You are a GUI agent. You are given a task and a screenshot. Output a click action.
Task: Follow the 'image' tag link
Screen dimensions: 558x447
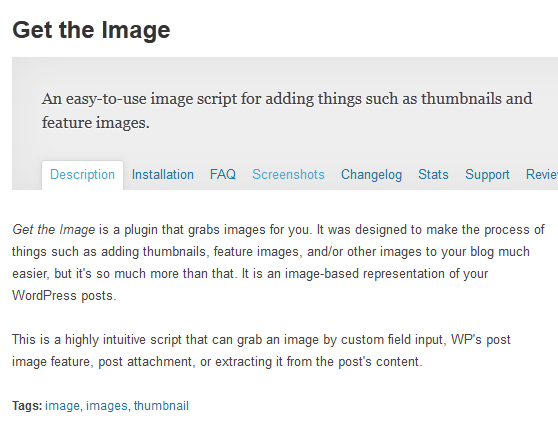pyautogui.click(x=62, y=406)
